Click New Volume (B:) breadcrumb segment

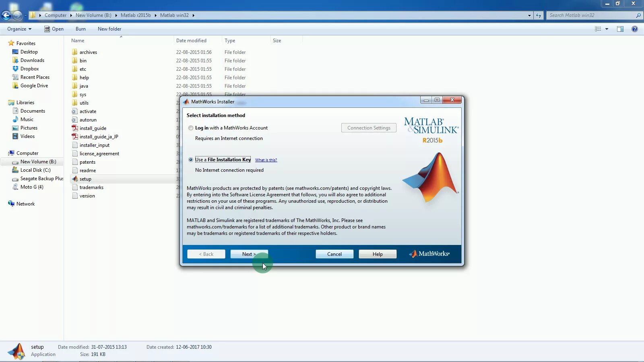93,15
